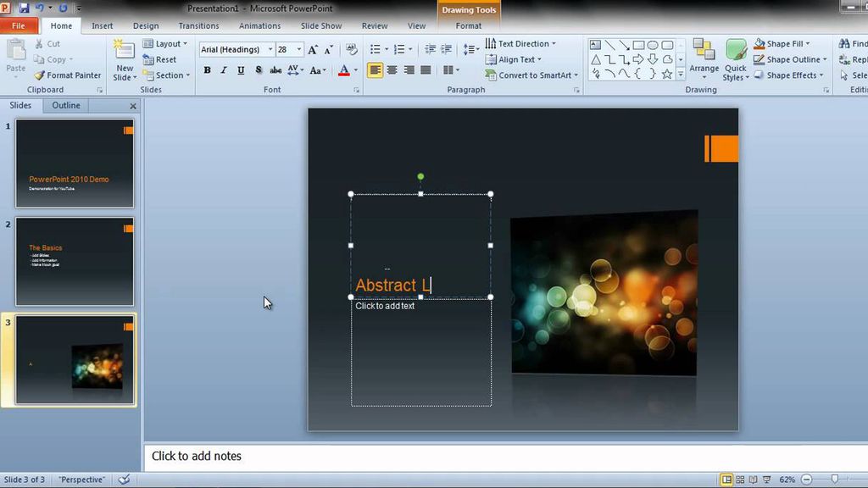Switch to the Animations ribbon tab
The width and height of the screenshot is (868, 488).
click(x=259, y=25)
